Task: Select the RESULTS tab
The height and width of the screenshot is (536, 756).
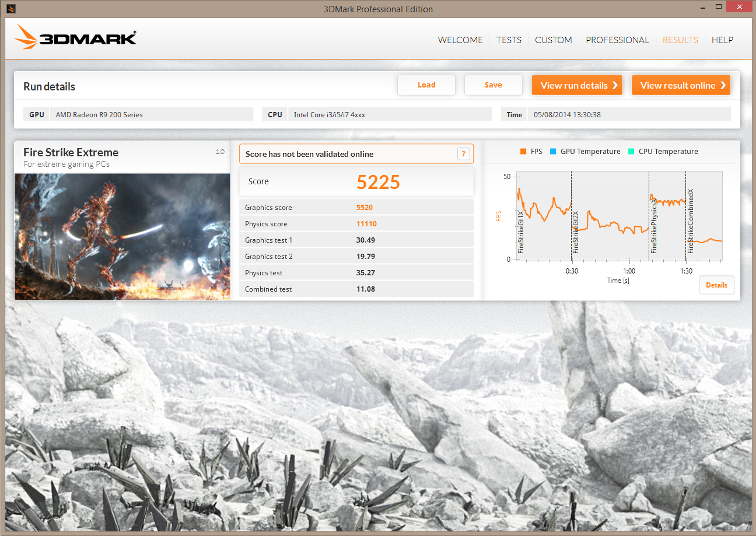Action: tap(680, 40)
